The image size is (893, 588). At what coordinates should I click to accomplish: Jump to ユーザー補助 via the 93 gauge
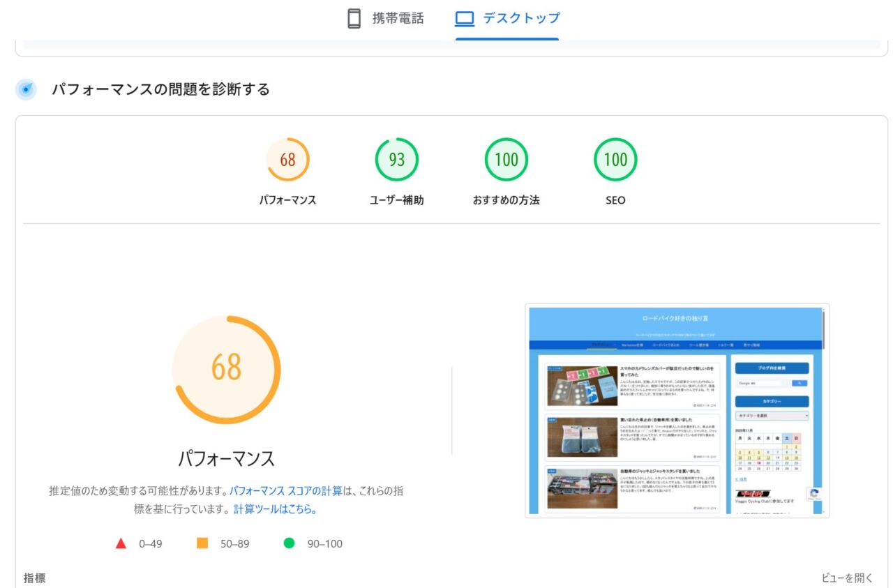pos(396,160)
